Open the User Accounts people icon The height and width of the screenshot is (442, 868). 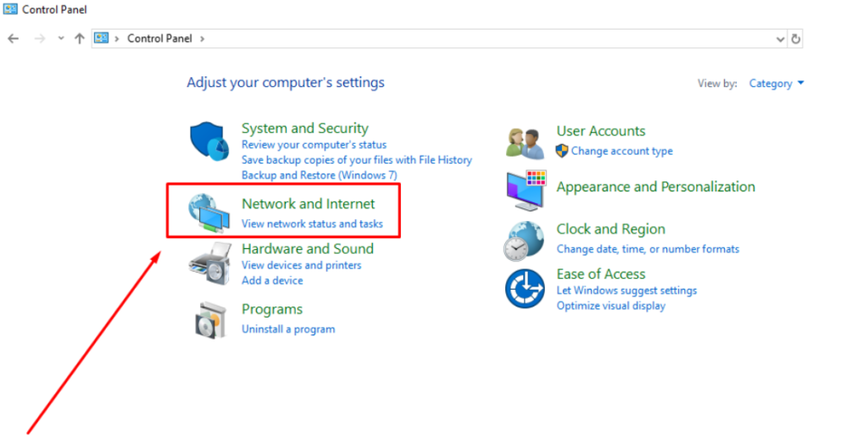click(x=525, y=143)
